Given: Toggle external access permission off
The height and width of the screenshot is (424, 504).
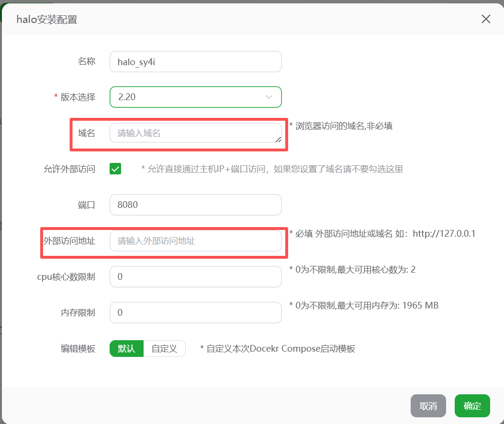Looking at the screenshot, I should 115,169.
